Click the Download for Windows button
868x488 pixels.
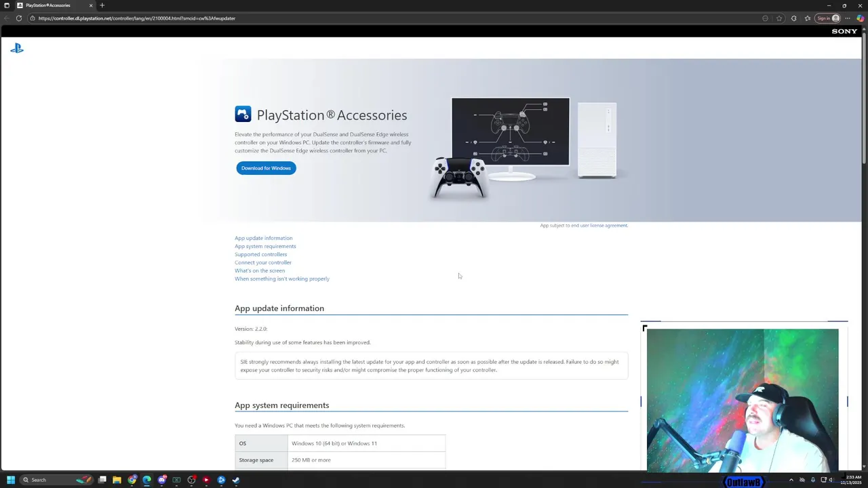click(x=266, y=168)
